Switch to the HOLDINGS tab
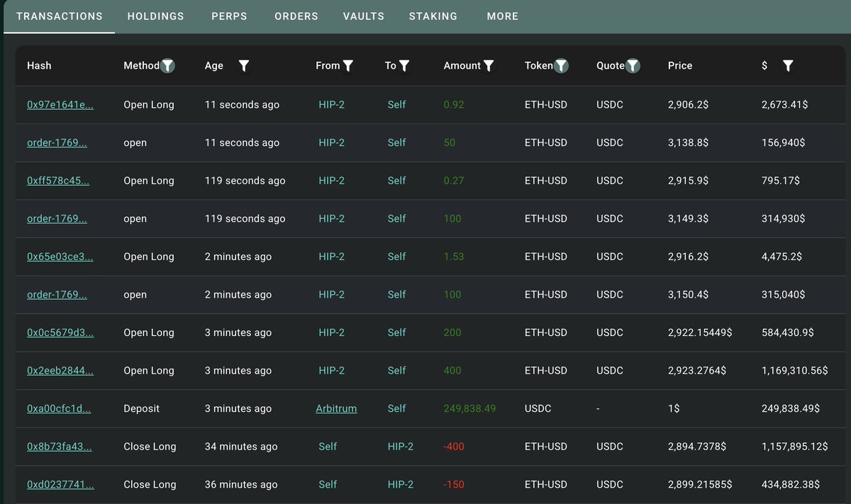 (x=155, y=16)
